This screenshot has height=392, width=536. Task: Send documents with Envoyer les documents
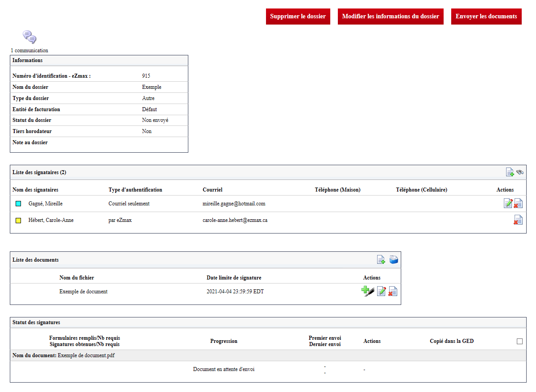coord(486,17)
